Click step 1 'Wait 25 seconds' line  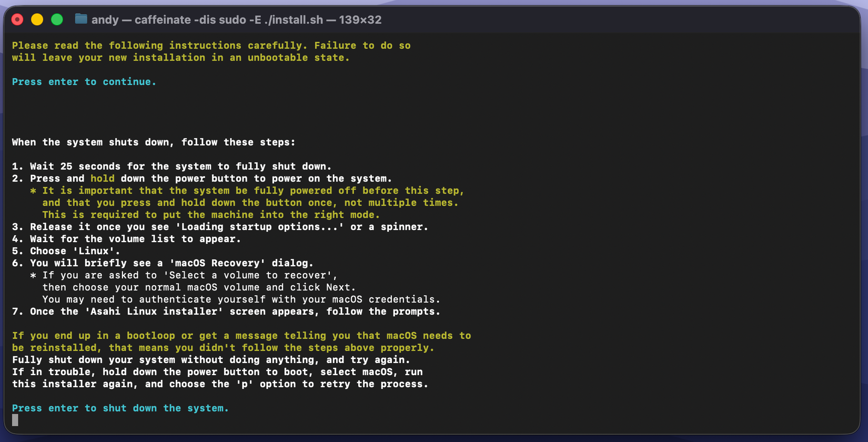[x=171, y=167]
